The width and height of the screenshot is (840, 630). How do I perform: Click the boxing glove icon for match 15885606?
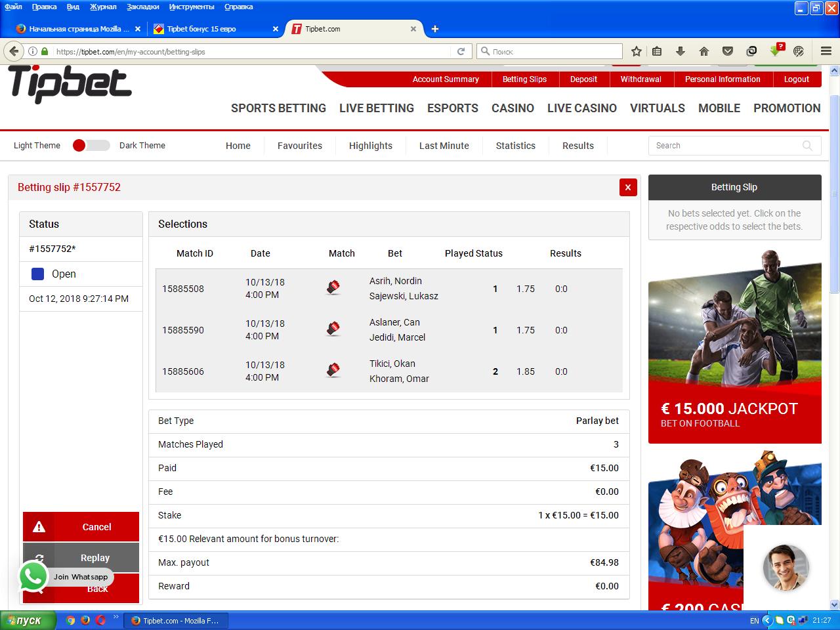(333, 371)
